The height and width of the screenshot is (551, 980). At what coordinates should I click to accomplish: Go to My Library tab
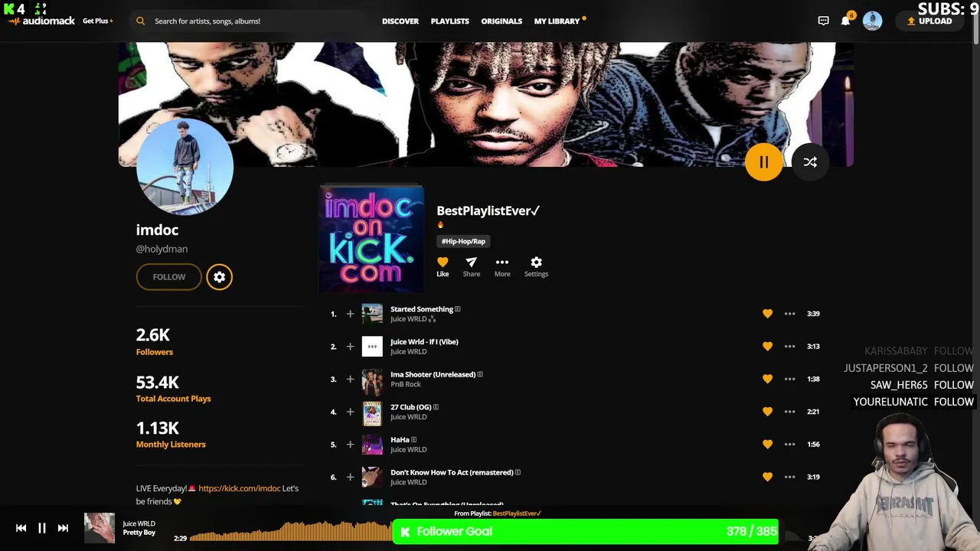557,21
